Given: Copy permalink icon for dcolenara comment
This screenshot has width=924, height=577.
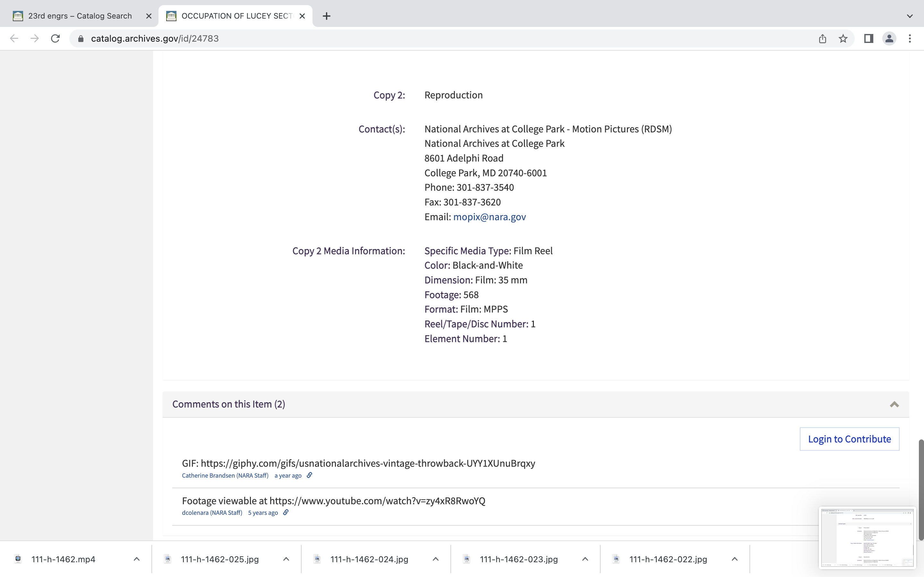Looking at the screenshot, I should pyautogui.click(x=286, y=513).
